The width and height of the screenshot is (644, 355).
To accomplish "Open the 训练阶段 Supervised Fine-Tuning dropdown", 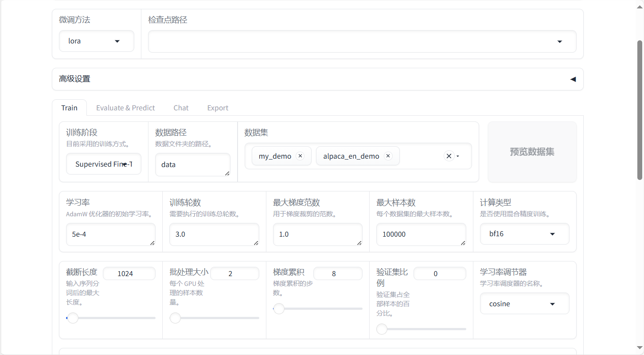I will (103, 164).
